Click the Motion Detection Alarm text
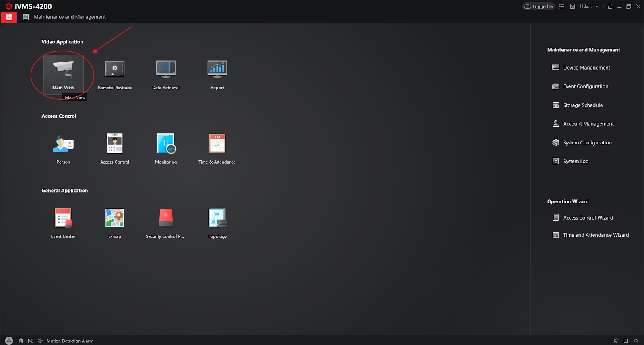Image resolution: width=644 pixels, height=345 pixels. tap(70, 341)
